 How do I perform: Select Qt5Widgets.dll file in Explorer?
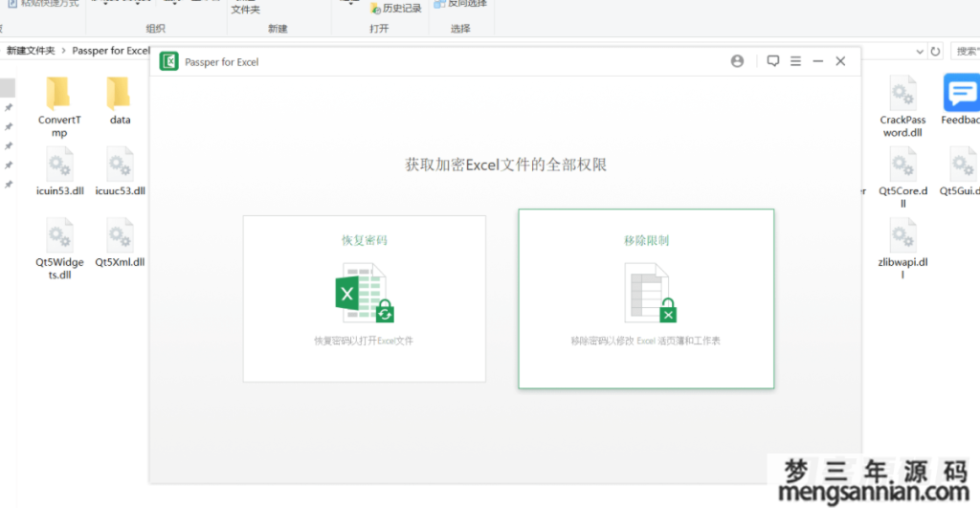click(x=59, y=249)
